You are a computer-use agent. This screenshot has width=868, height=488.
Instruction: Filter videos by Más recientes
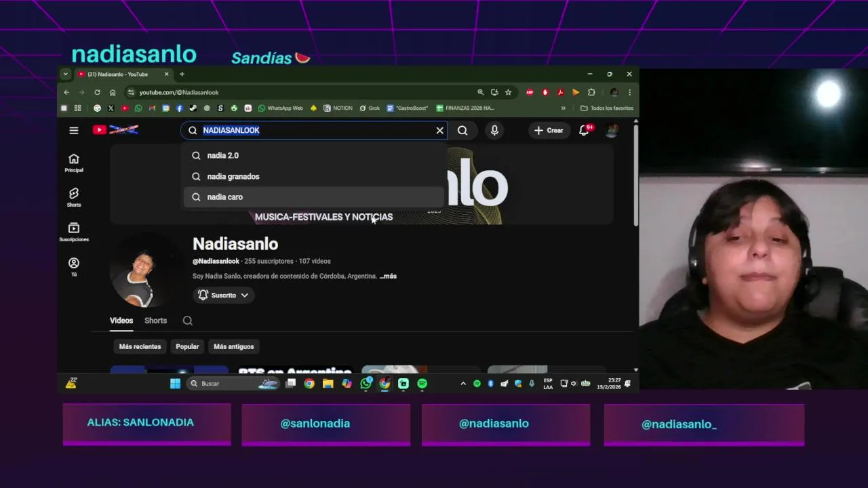(140, 346)
